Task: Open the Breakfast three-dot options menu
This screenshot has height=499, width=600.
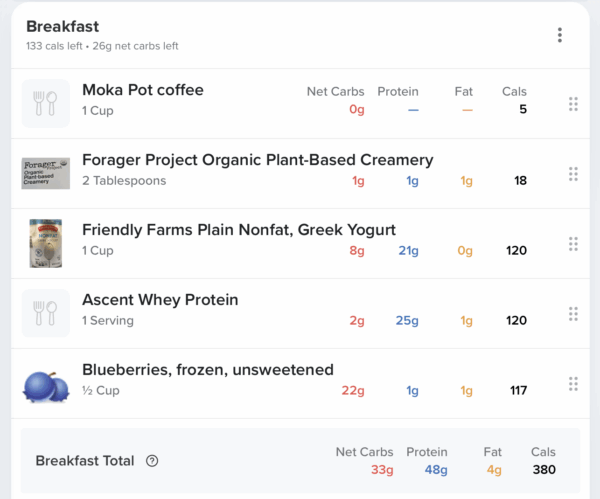Action: tap(559, 35)
